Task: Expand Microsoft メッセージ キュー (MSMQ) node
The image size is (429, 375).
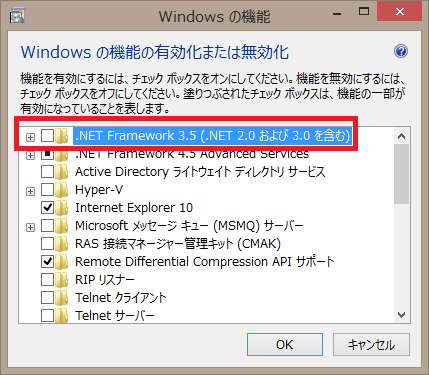Action: [30, 227]
